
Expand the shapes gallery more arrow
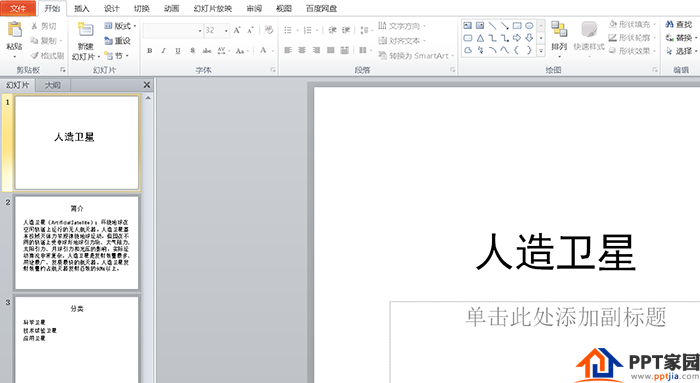click(541, 51)
